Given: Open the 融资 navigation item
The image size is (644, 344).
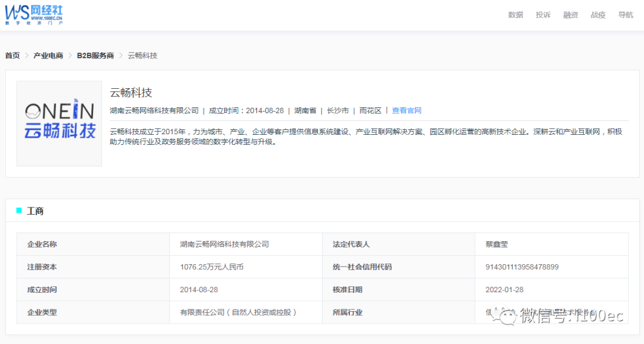Looking at the screenshot, I should click(x=571, y=15).
